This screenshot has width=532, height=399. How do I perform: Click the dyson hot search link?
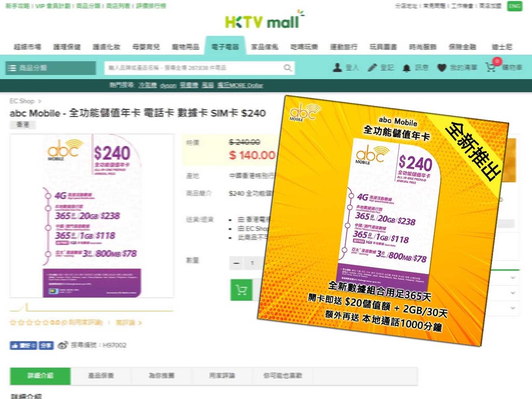(x=168, y=85)
